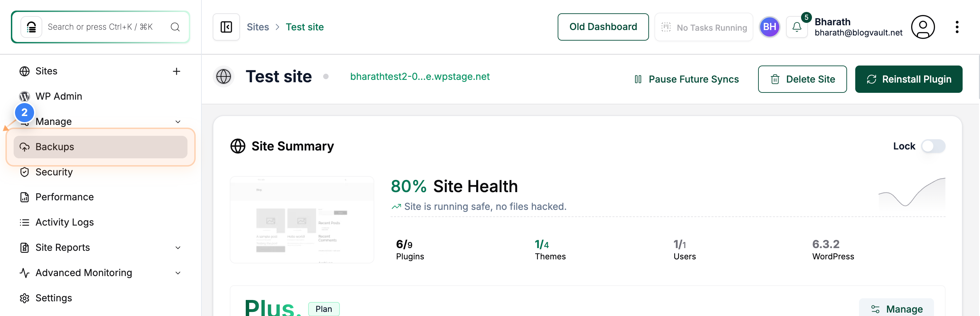Click the 6.3.2 WordPress version stat
Image resolution: width=980 pixels, height=316 pixels.
(x=833, y=250)
